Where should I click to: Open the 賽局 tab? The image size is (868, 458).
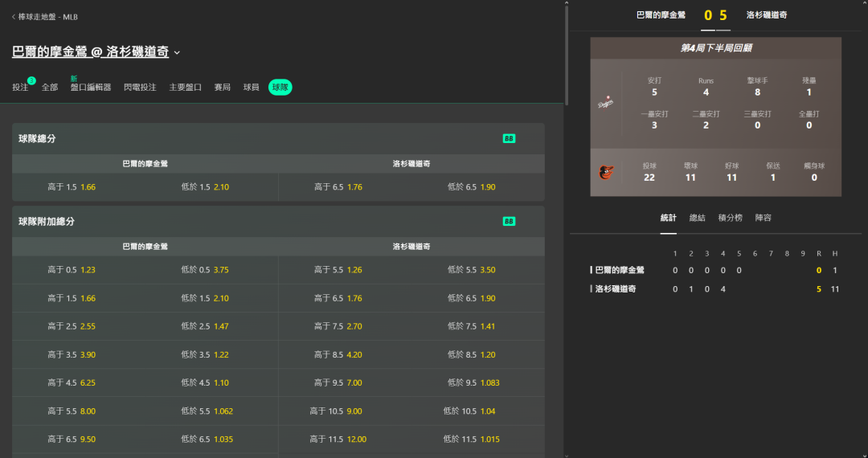pyautogui.click(x=223, y=88)
